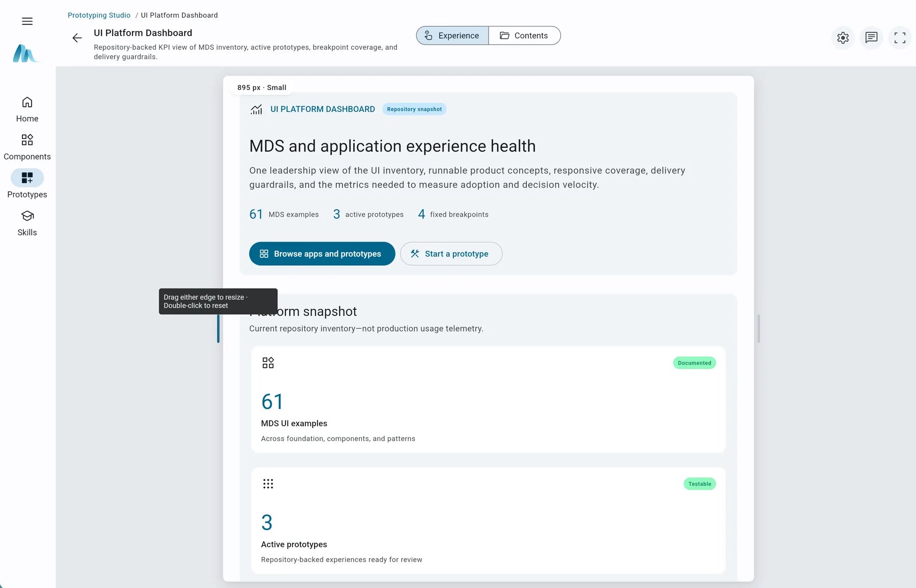Open the comments panel icon
The image size is (916, 588).
[871, 38]
